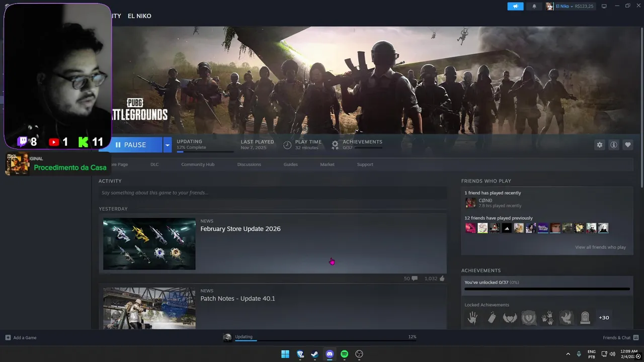Image resolution: width=644 pixels, height=362 pixels.
Task: Open comments bubble on February Store Update
Action: (x=415, y=278)
